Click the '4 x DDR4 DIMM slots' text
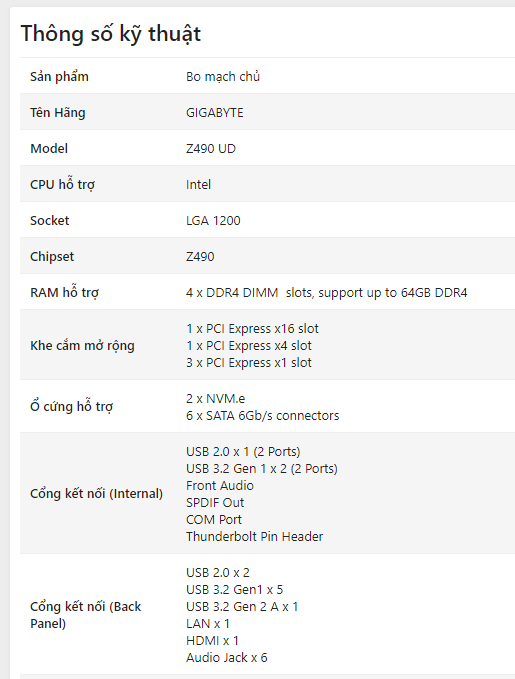 point(249,293)
